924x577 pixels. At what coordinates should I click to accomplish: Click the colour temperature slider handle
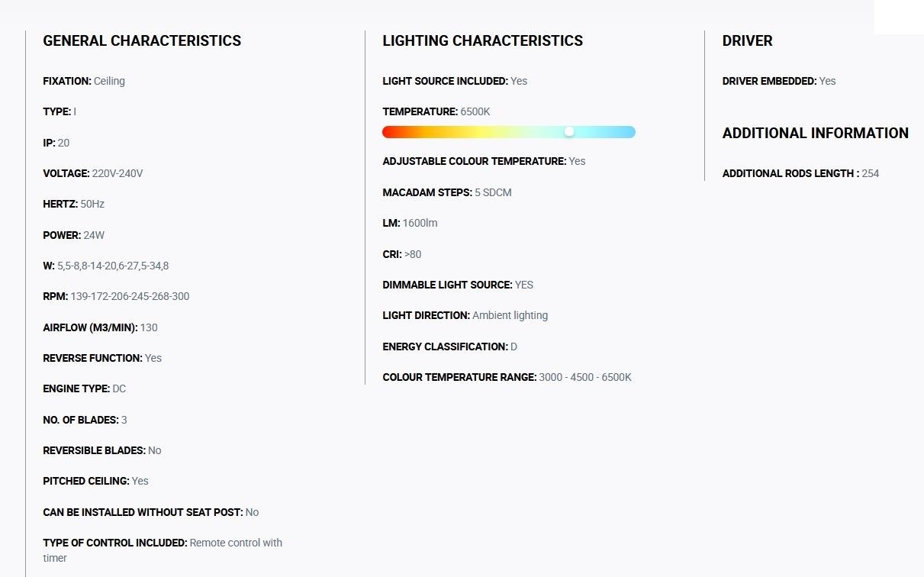pyautogui.click(x=569, y=132)
